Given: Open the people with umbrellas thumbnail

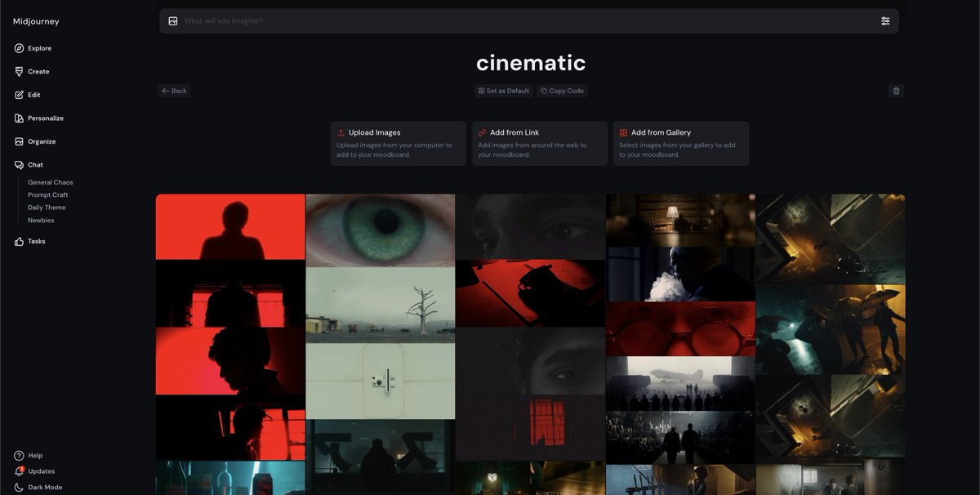Looking at the screenshot, I should tap(831, 329).
